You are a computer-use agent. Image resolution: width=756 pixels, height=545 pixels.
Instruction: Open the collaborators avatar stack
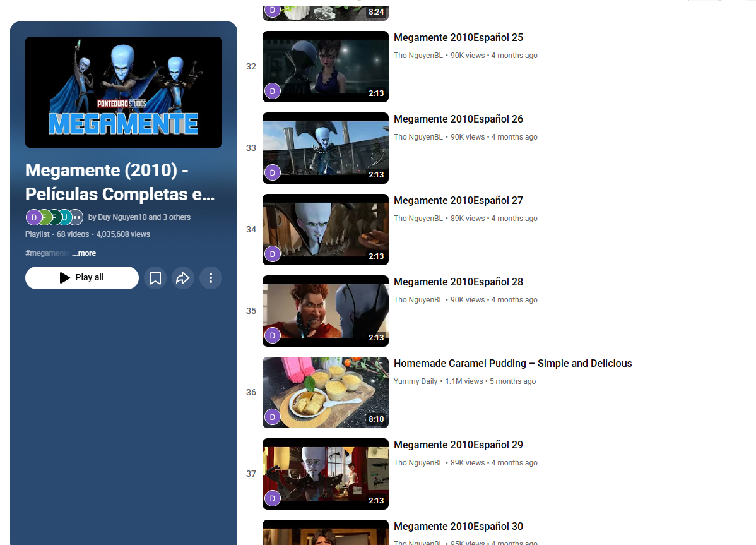(54, 217)
